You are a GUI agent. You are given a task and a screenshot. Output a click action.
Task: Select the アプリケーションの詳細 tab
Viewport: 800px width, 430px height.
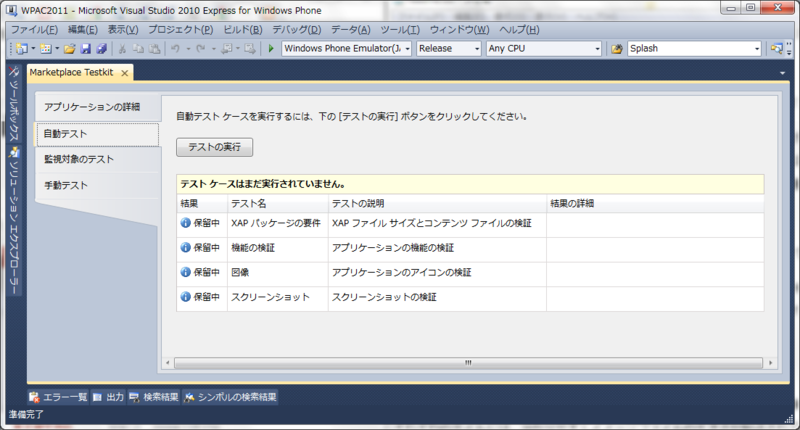click(97, 107)
